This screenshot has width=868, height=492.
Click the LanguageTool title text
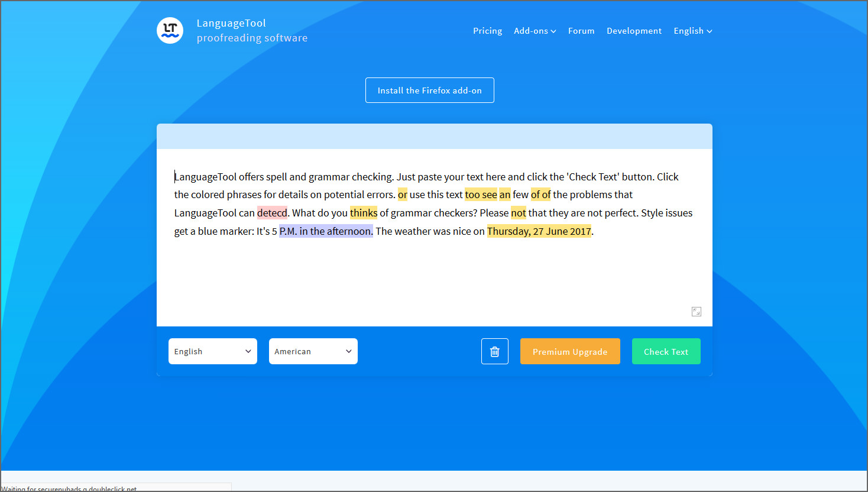tap(231, 23)
